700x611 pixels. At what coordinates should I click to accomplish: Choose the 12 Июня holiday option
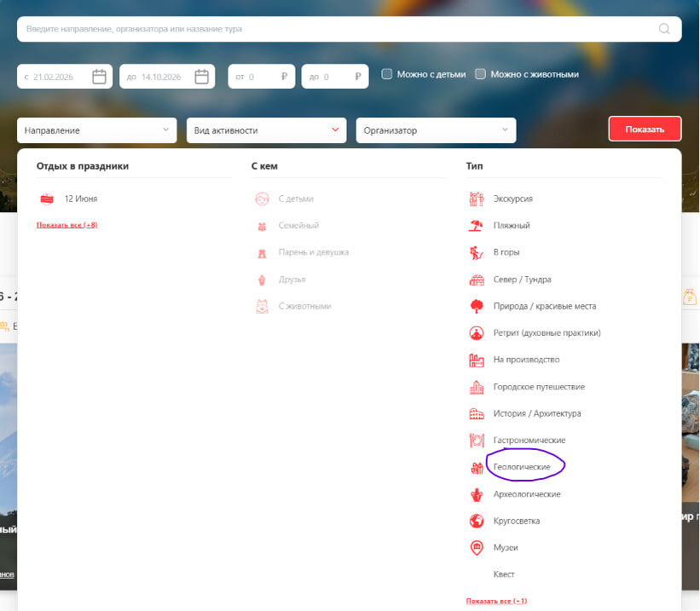pos(81,199)
